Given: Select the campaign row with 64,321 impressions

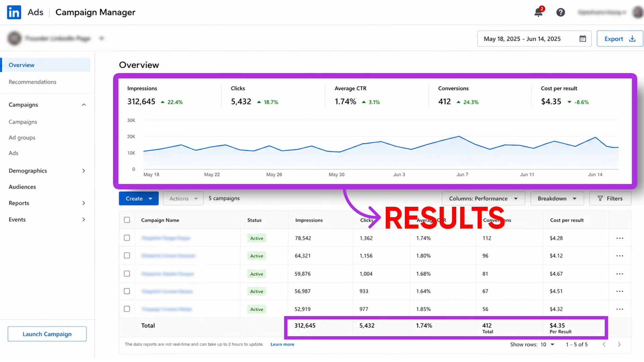Looking at the screenshot, I should [127, 255].
